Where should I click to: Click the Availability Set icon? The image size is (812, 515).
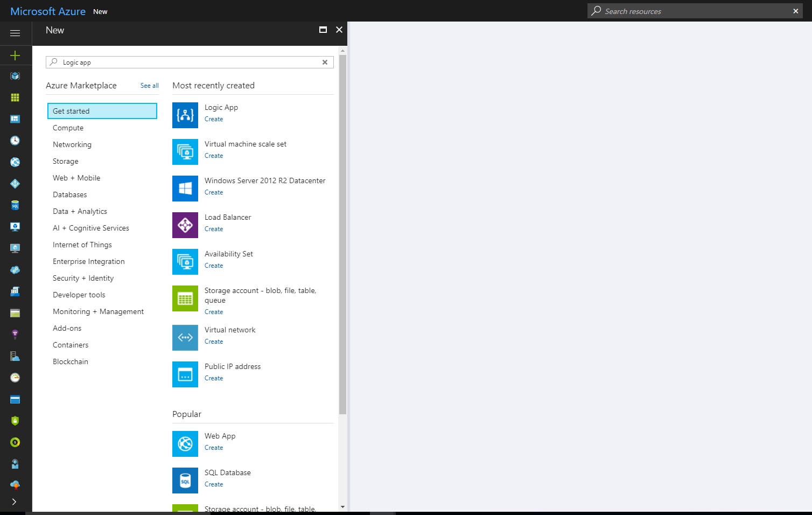185,262
